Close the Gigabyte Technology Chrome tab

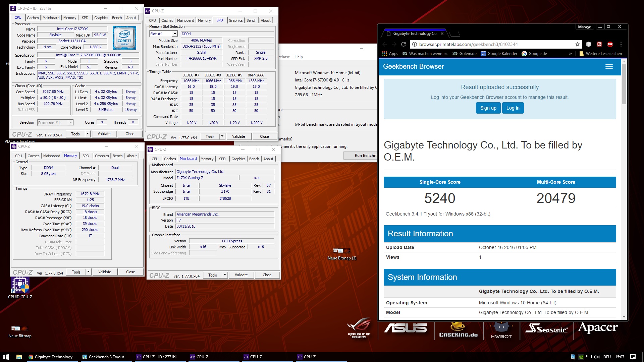coord(442,34)
